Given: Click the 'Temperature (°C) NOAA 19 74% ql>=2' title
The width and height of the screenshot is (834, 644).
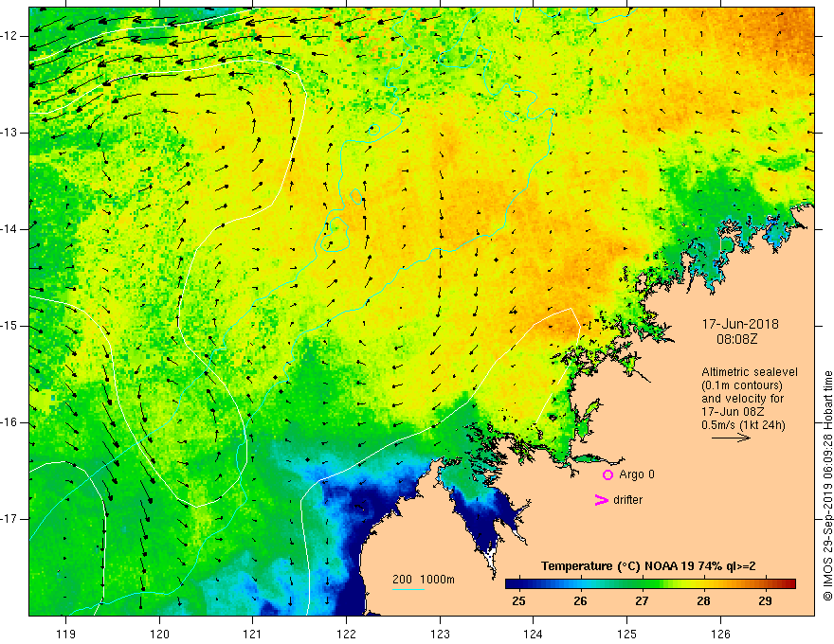Looking at the screenshot, I should click(648, 566).
